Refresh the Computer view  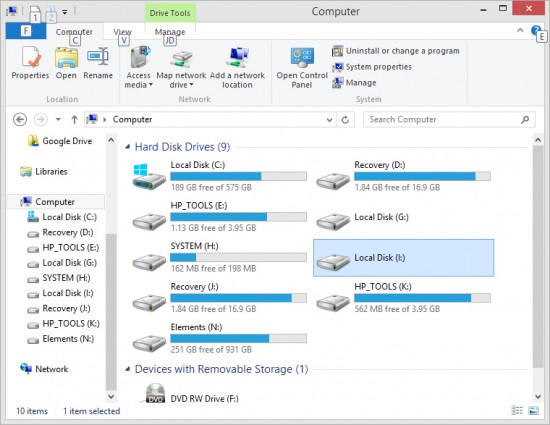[346, 120]
